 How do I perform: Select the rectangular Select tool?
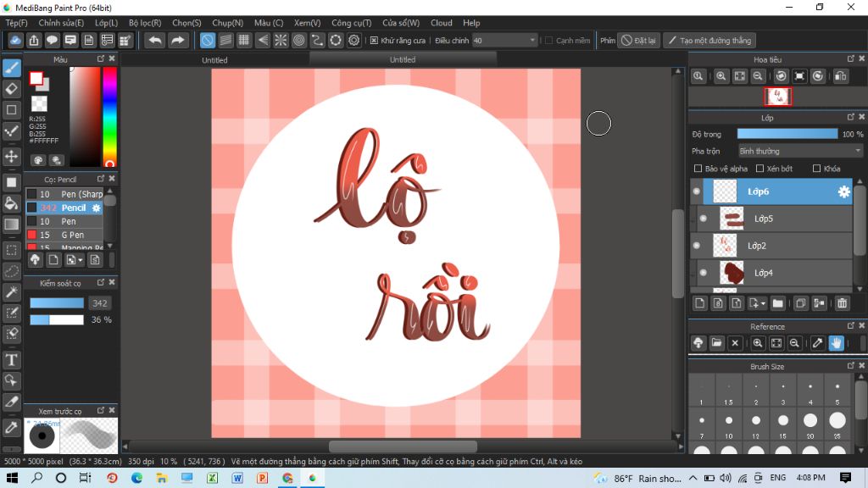(x=12, y=250)
